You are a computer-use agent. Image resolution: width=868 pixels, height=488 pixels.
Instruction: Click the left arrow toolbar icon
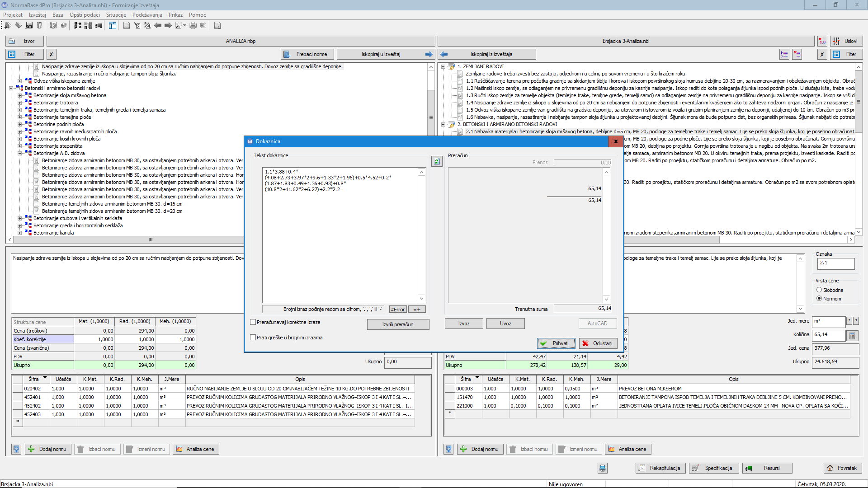[158, 25]
